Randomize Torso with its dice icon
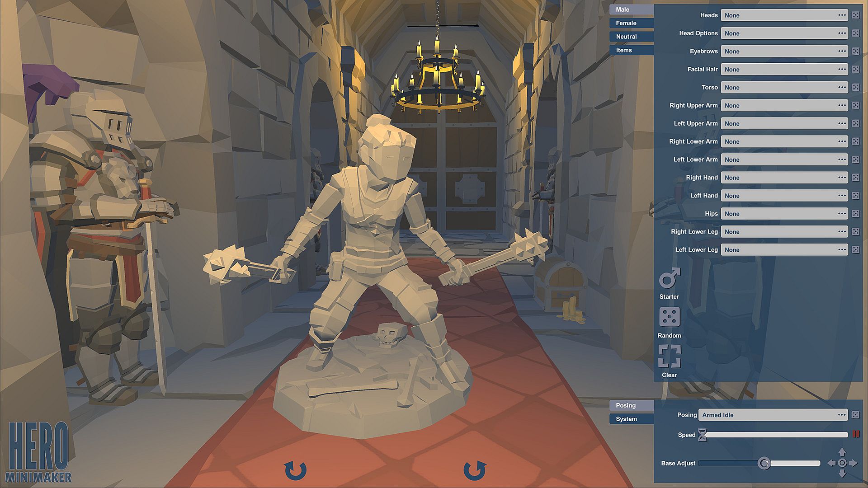 (x=856, y=88)
